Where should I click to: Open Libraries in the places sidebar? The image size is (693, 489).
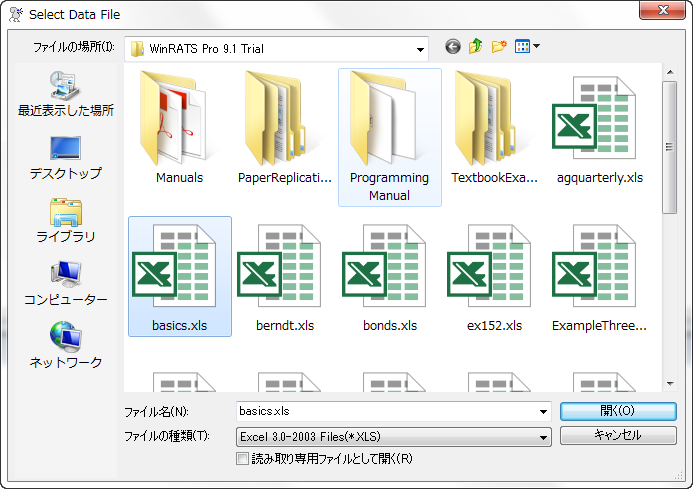(x=66, y=220)
